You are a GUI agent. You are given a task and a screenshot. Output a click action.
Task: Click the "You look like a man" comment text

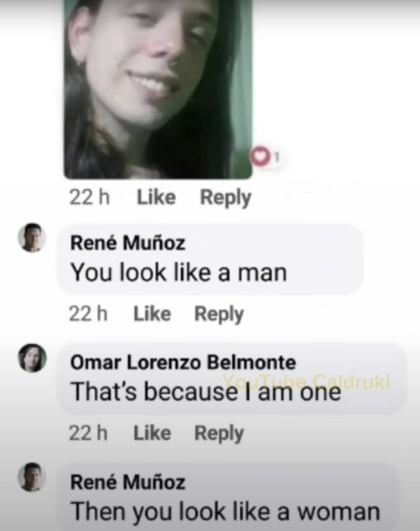[179, 273]
